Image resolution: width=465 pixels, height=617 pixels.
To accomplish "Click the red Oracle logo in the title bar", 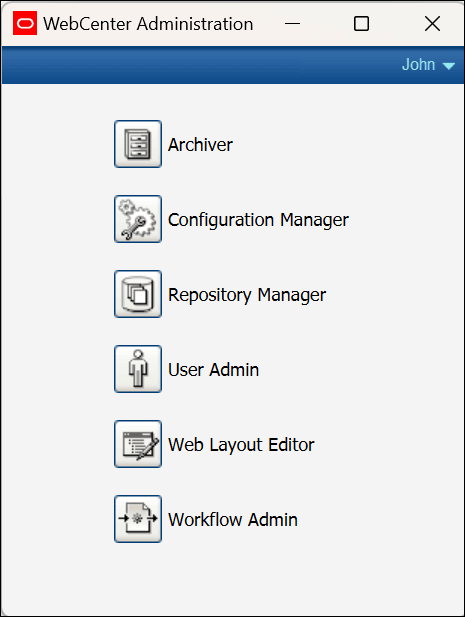I will click(x=25, y=23).
